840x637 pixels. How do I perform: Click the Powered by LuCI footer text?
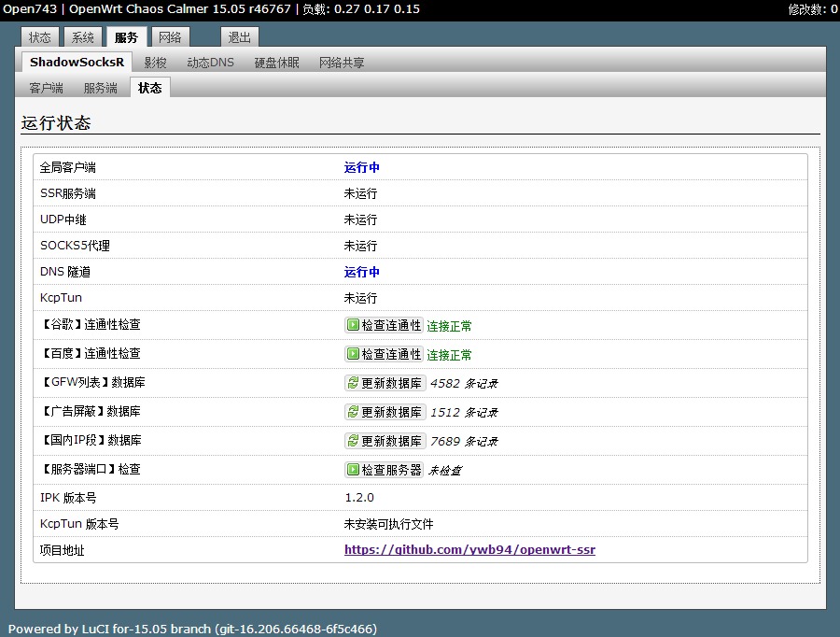(192, 629)
